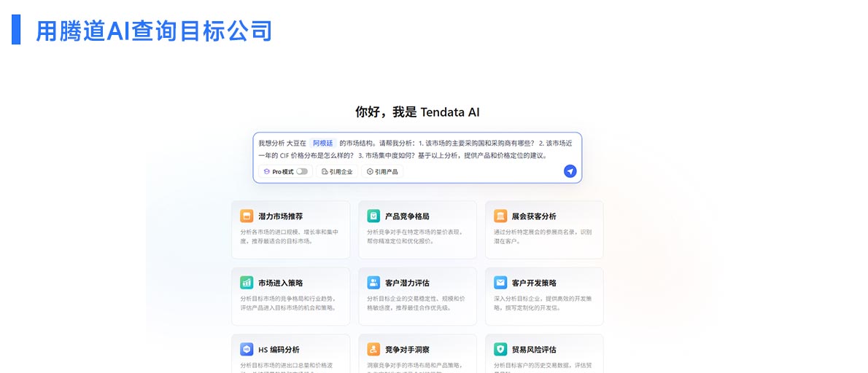Click description under 客户开发策略 card

click(x=543, y=303)
